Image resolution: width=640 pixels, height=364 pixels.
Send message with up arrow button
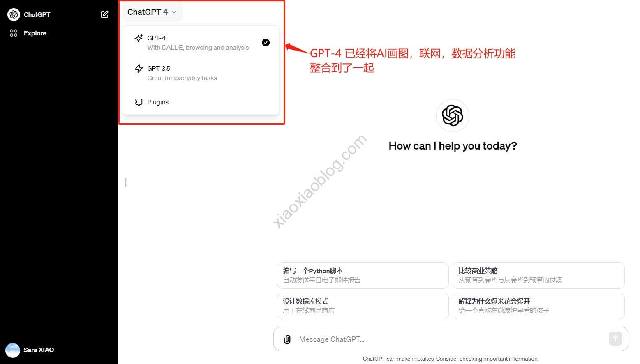(615, 339)
